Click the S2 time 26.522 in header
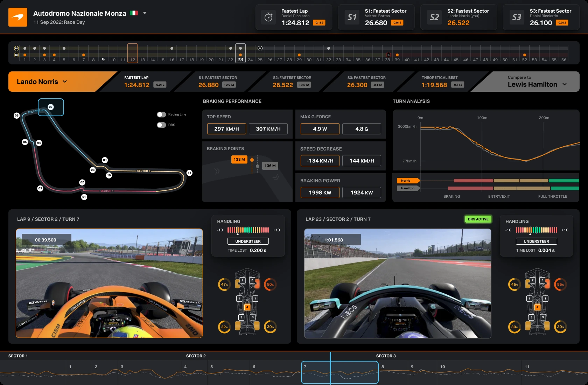The image size is (588, 385). tap(458, 23)
